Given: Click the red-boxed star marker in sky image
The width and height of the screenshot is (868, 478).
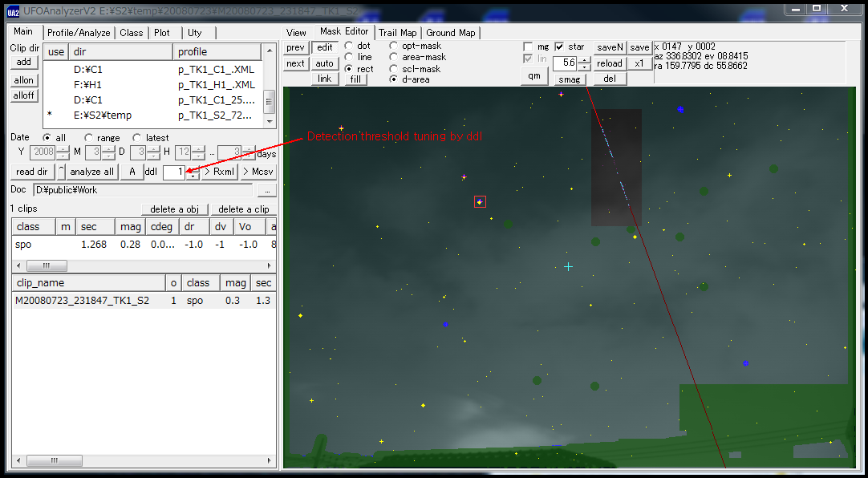Looking at the screenshot, I should [480, 202].
